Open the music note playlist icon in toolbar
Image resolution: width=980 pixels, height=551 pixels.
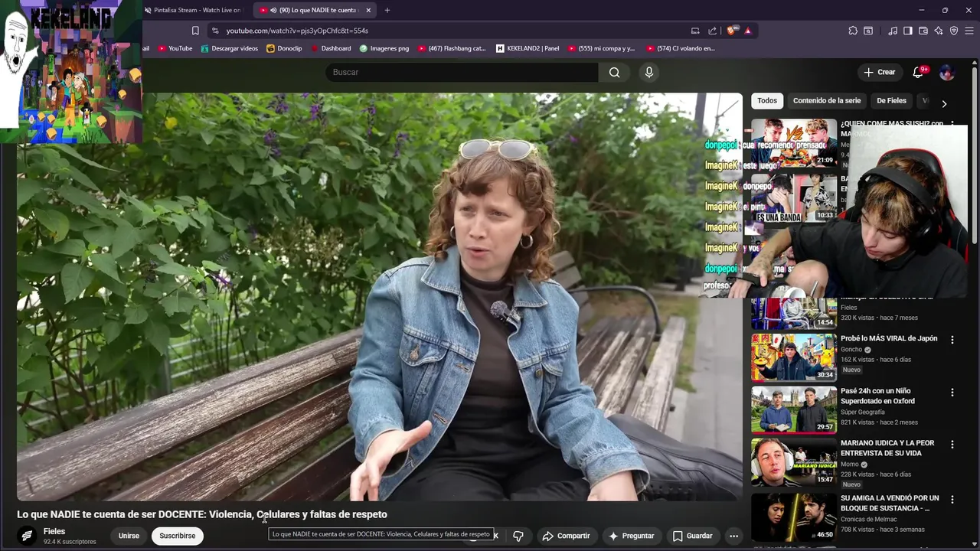point(893,31)
